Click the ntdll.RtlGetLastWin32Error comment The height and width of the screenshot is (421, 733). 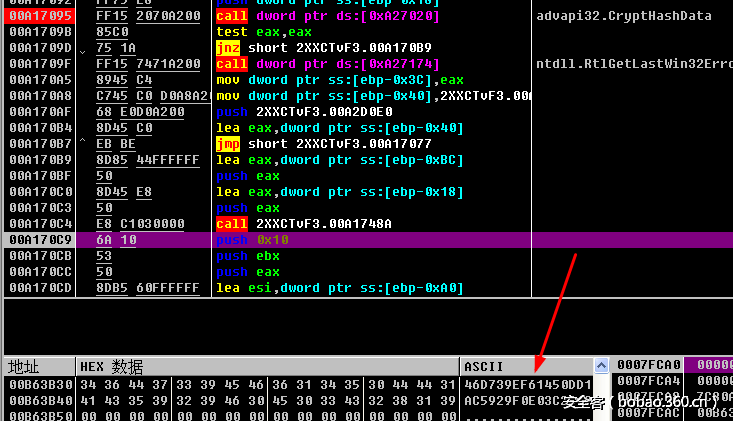pyautogui.click(x=632, y=65)
